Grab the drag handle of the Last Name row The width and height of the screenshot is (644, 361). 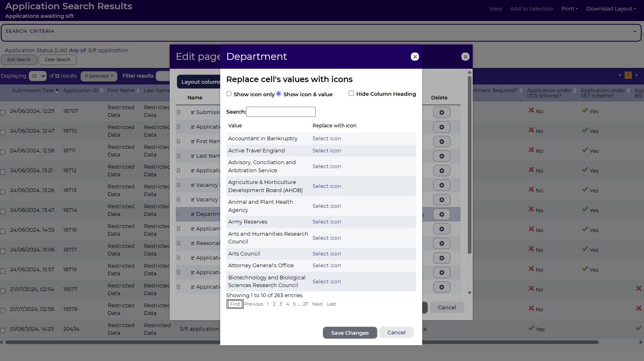click(179, 156)
